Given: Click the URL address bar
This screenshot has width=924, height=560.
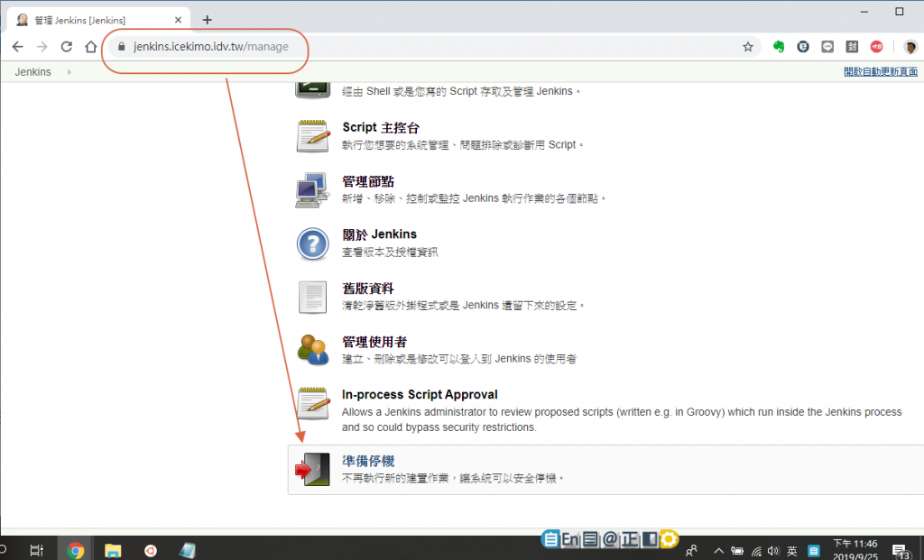Looking at the screenshot, I should [x=434, y=47].
